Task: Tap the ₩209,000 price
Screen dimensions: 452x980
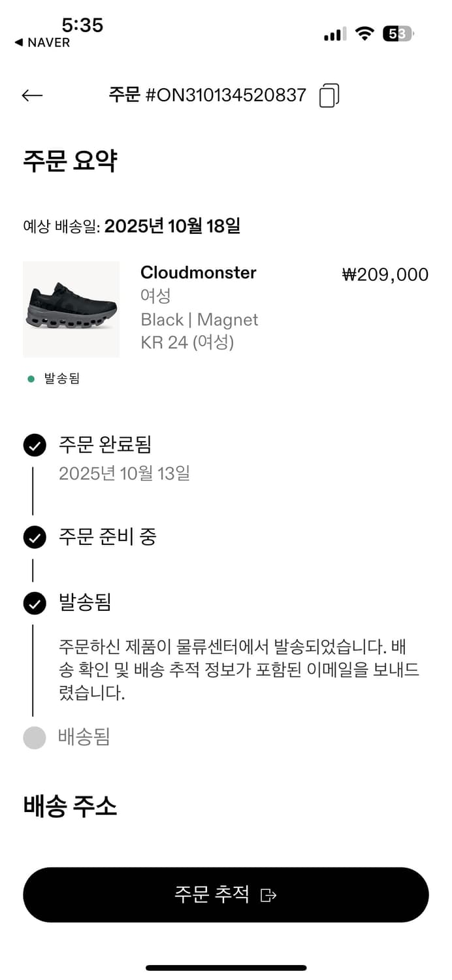Action: point(385,274)
